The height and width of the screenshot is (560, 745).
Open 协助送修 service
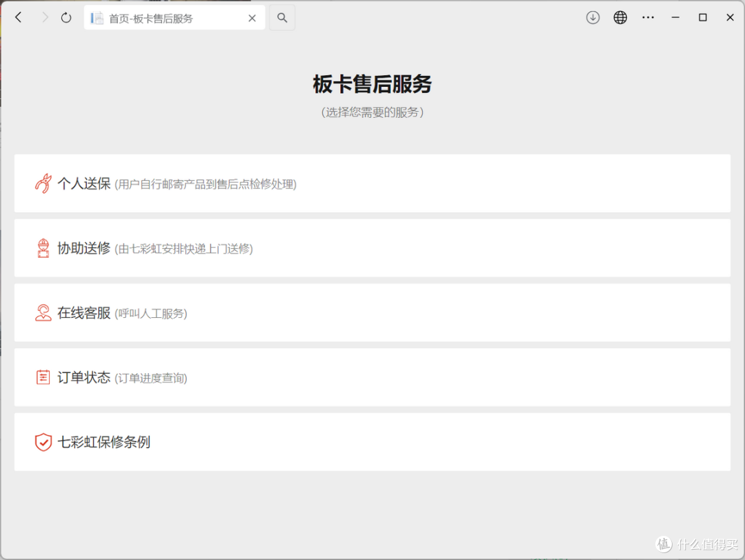[372, 248]
